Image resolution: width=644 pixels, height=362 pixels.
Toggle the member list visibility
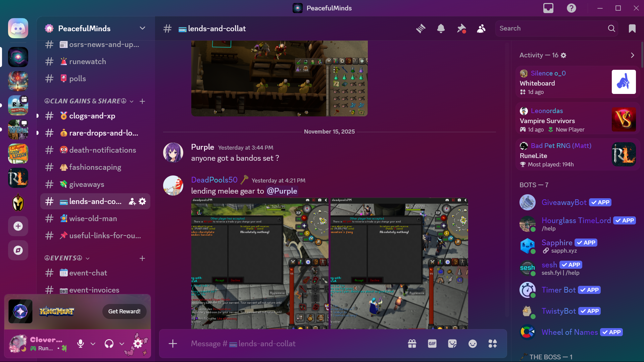pos(481,29)
